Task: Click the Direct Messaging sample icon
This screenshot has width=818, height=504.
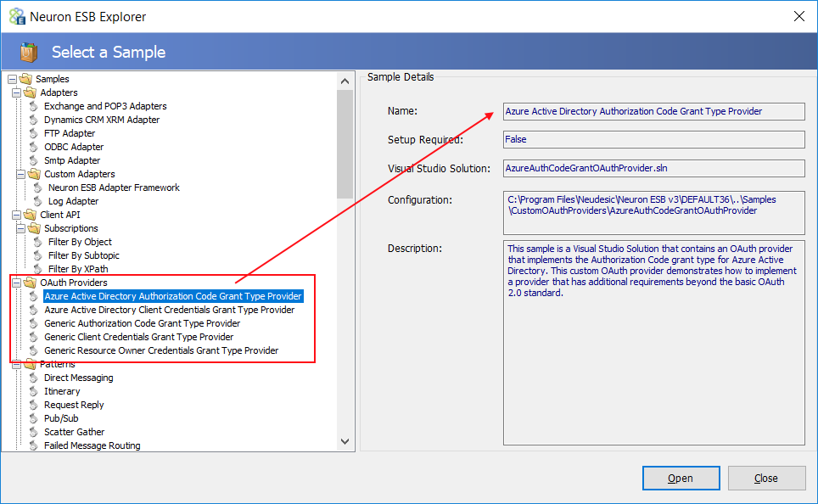Action: pos(34,378)
